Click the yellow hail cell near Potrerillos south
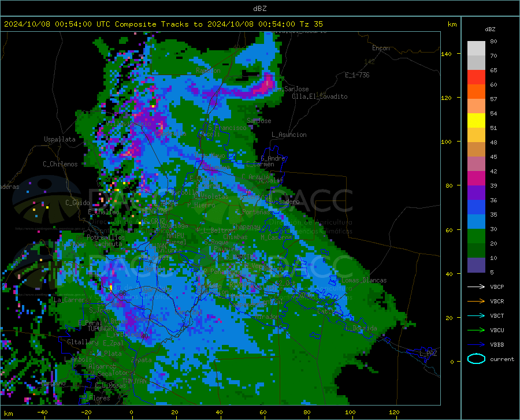This screenshot has width=520, height=420. click(x=111, y=287)
